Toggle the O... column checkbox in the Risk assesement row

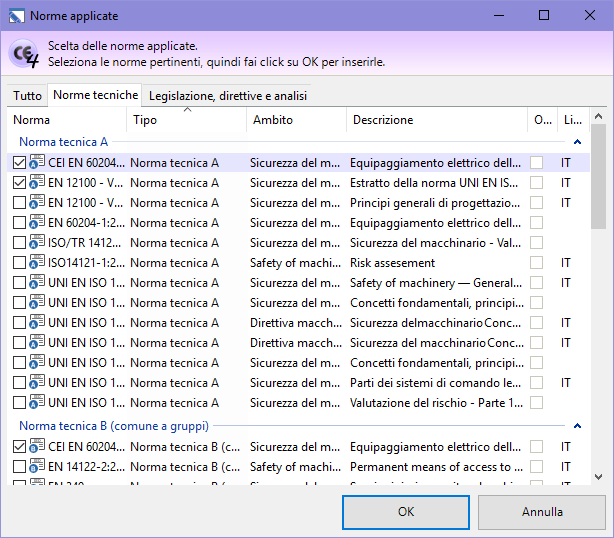point(536,262)
